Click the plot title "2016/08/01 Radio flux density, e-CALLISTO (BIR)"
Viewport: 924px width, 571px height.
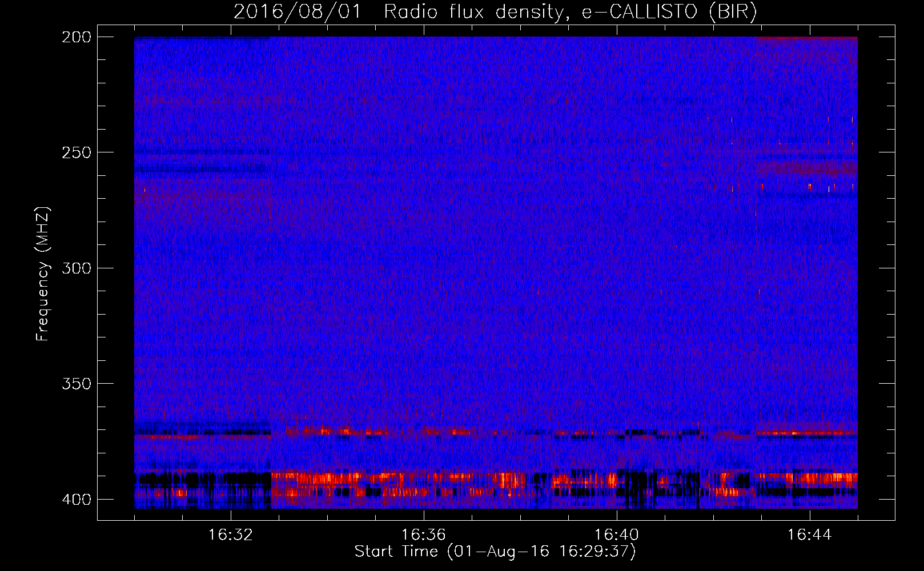495,12
